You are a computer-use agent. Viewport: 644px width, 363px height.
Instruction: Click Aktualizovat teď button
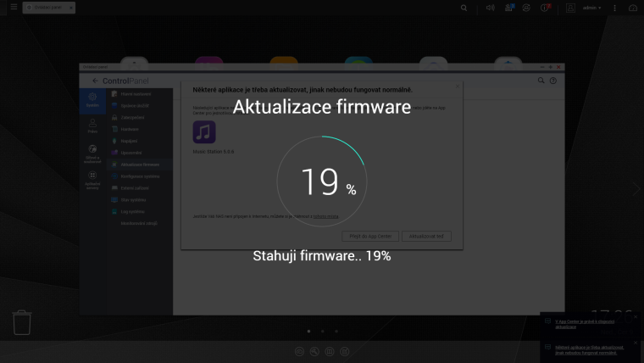(x=426, y=237)
